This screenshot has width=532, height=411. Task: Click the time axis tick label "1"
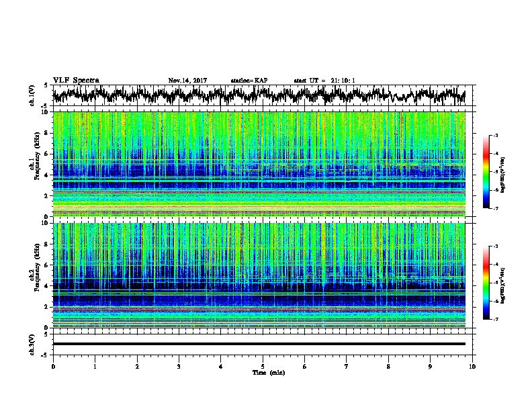pos(95,367)
